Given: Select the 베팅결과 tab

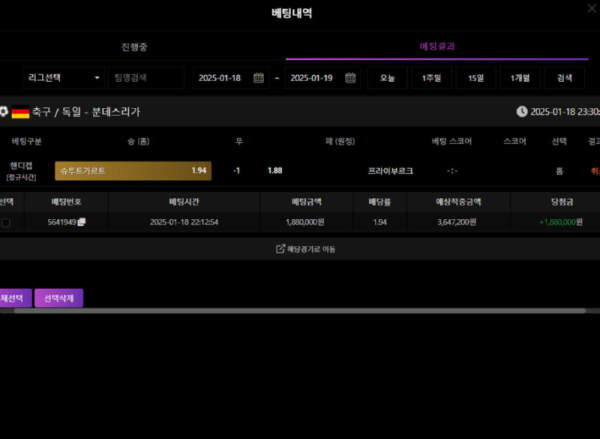Looking at the screenshot, I should 437,47.
